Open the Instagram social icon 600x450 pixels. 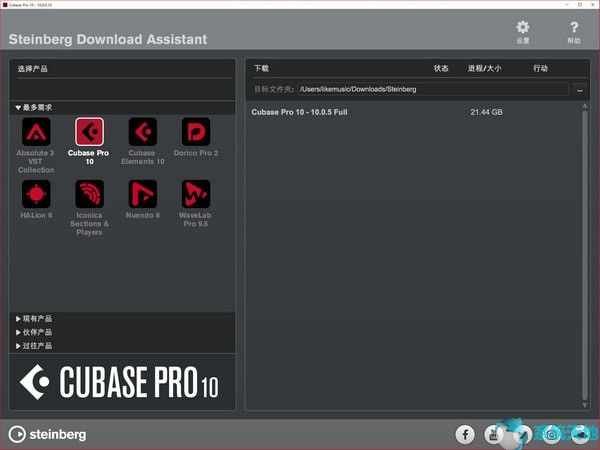[x=551, y=434]
